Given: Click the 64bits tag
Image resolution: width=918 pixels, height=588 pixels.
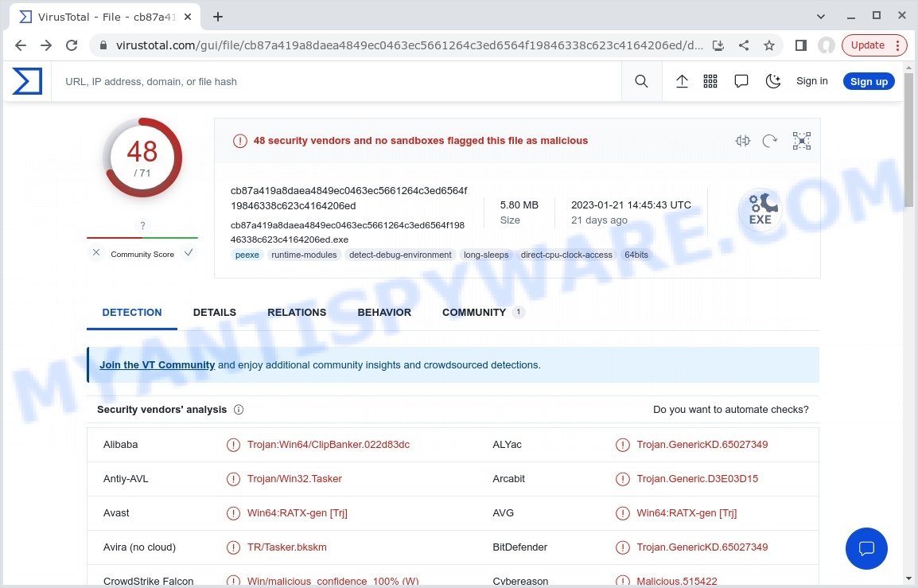Looking at the screenshot, I should (636, 255).
